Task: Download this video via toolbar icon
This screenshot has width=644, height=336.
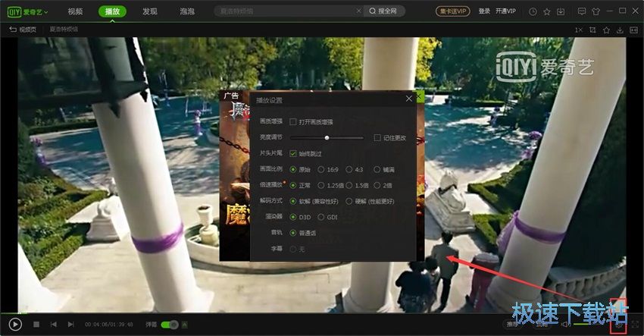Action: 621,30
